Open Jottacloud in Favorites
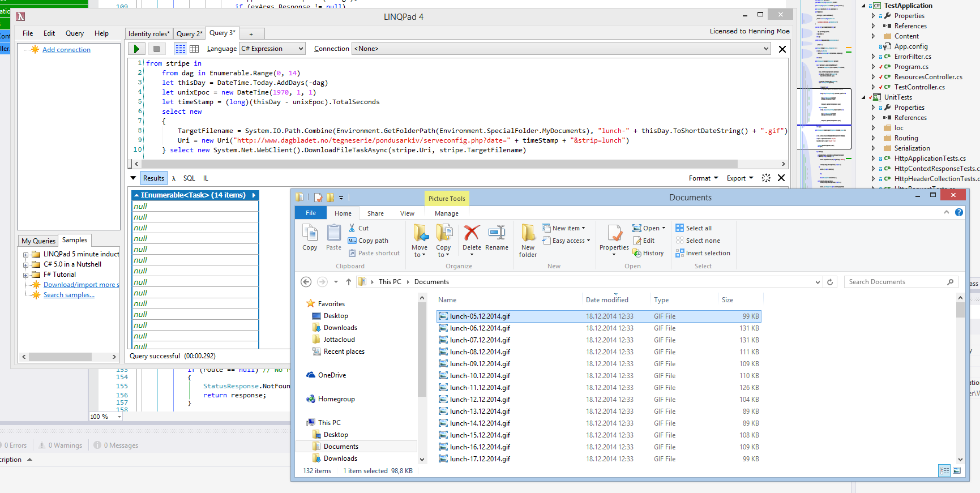Viewport: 980px width, 493px height. (339, 340)
